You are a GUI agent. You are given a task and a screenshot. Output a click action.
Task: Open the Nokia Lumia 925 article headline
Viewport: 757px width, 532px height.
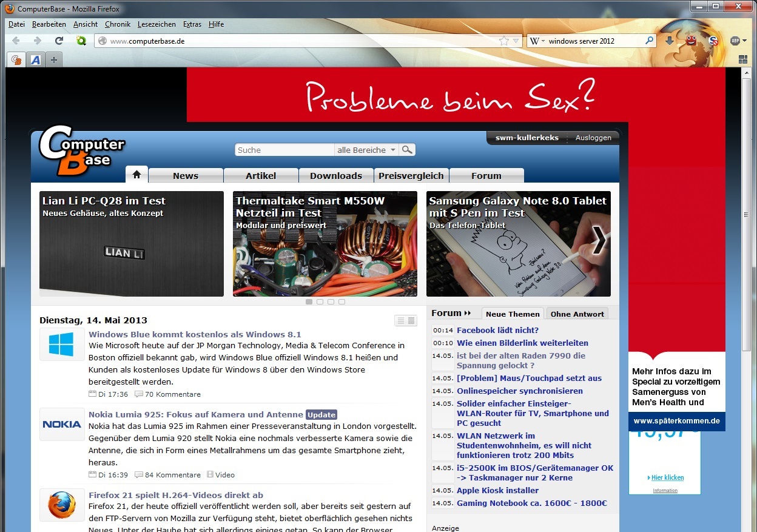(196, 415)
